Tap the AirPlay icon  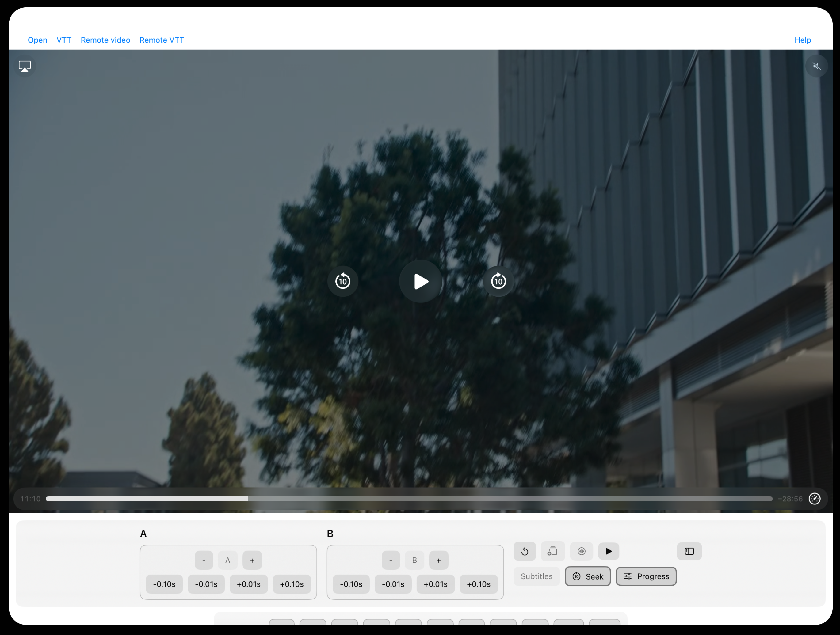pyautogui.click(x=25, y=67)
